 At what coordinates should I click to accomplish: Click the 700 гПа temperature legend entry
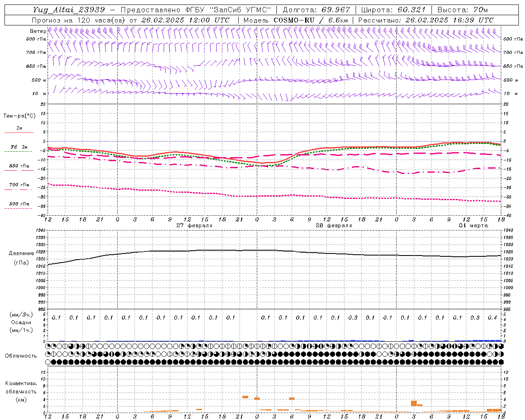click(19, 185)
